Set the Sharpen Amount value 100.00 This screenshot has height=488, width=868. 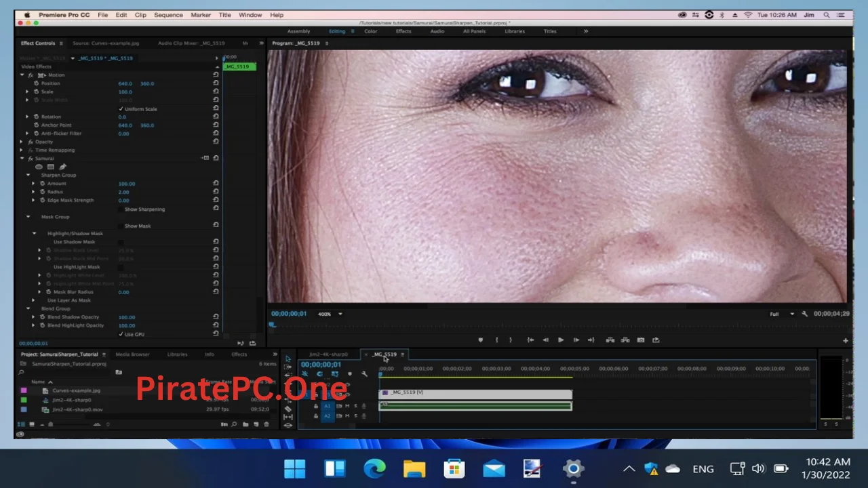[127, 184]
